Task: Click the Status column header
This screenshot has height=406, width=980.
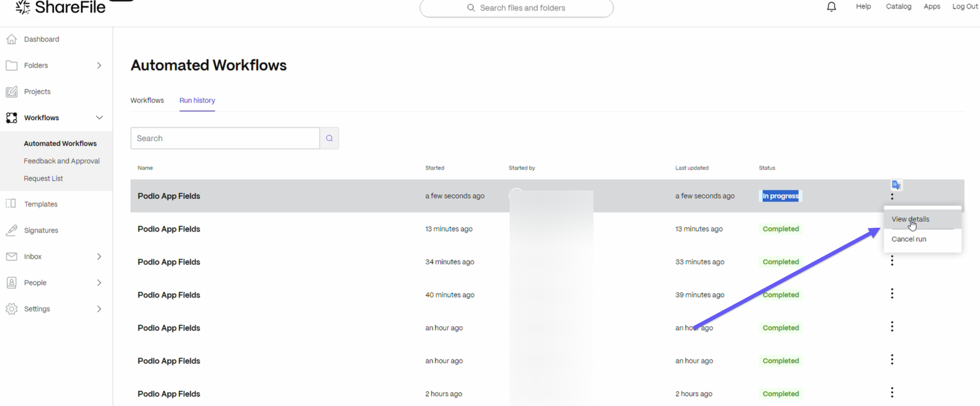Action: pyautogui.click(x=767, y=168)
